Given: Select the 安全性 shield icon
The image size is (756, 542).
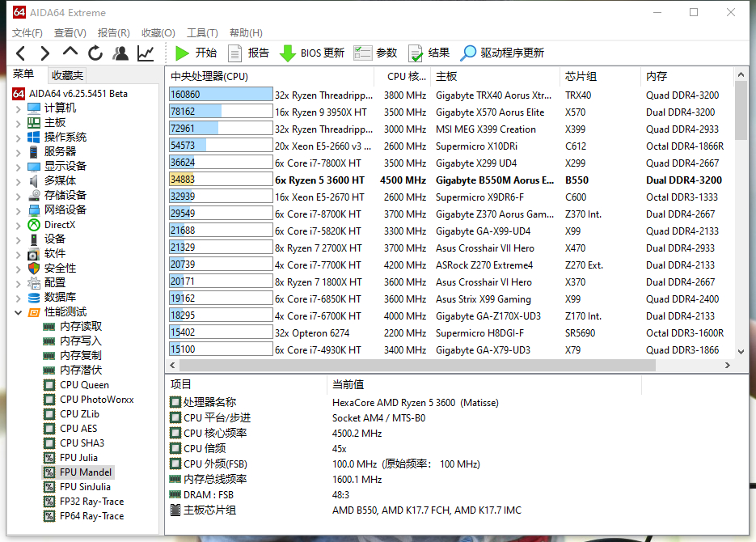Looking at the screenshot, I should [34, 268].
